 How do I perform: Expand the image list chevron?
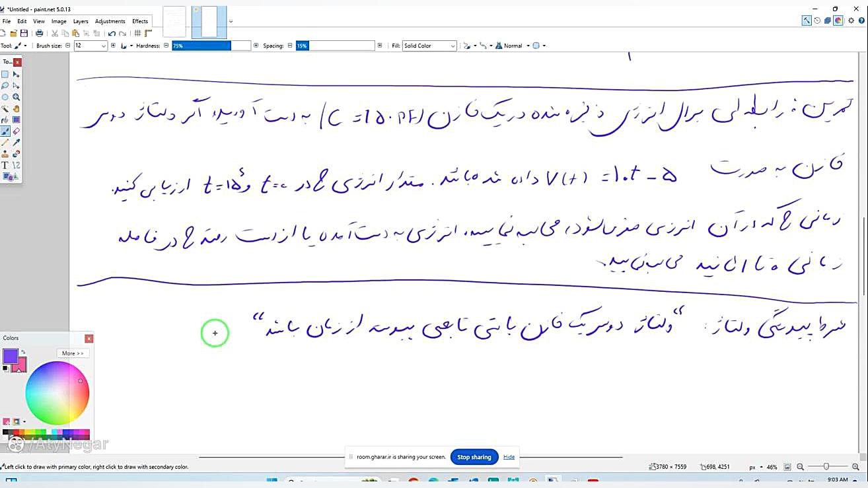231,21
